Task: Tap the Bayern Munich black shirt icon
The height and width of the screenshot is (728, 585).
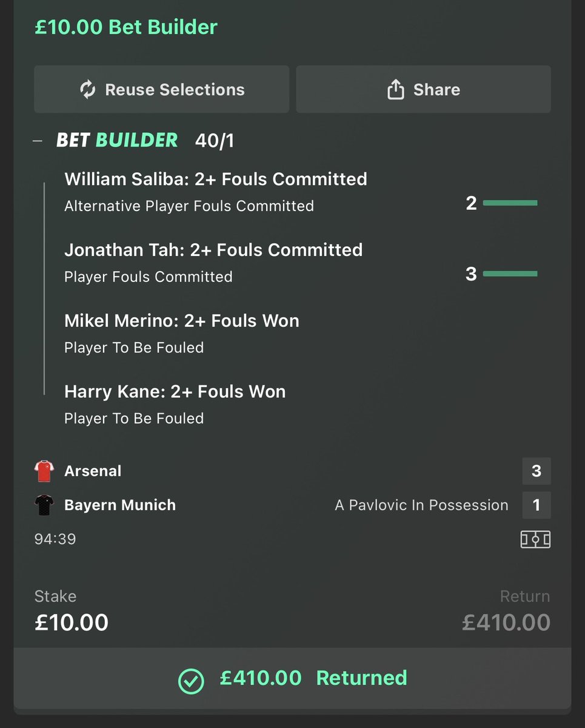Action: (x=45, y=505)
